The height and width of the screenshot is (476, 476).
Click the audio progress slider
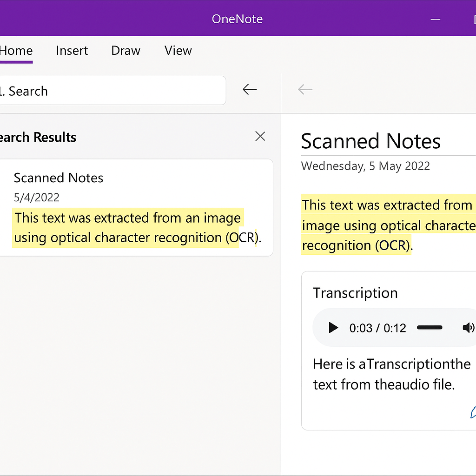point(430,328)
